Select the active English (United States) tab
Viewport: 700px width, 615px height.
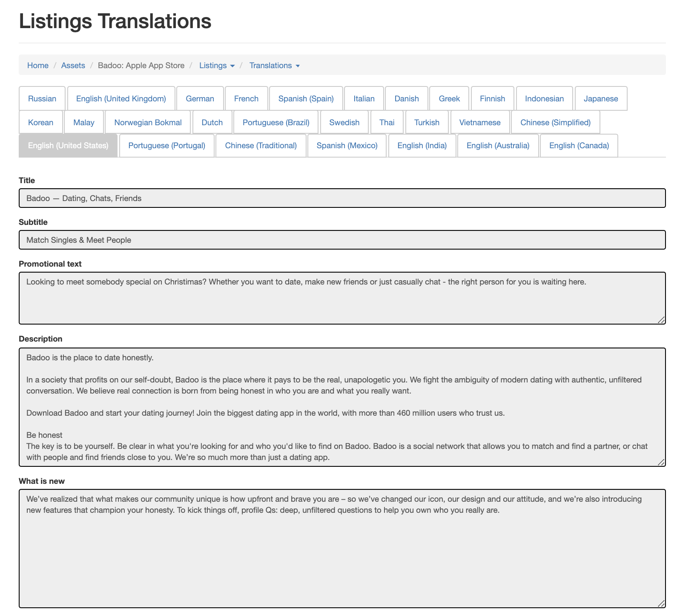pos(68,146)
